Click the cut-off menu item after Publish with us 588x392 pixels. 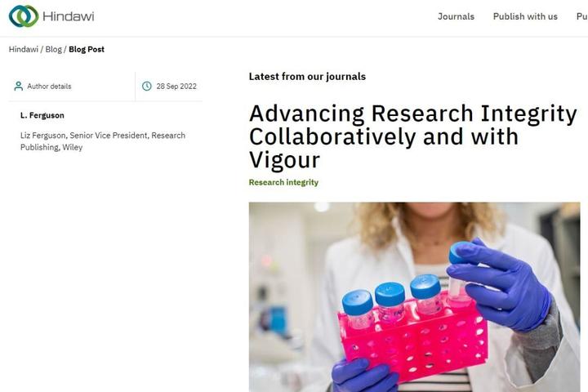[x=581, y=16]
